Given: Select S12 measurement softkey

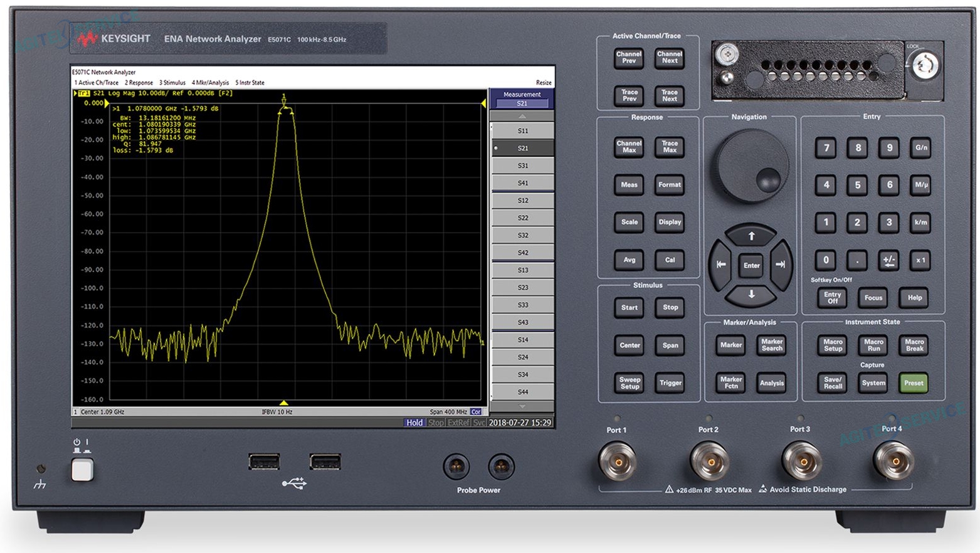Looking at the screenshot, I should tap(523, 201).
